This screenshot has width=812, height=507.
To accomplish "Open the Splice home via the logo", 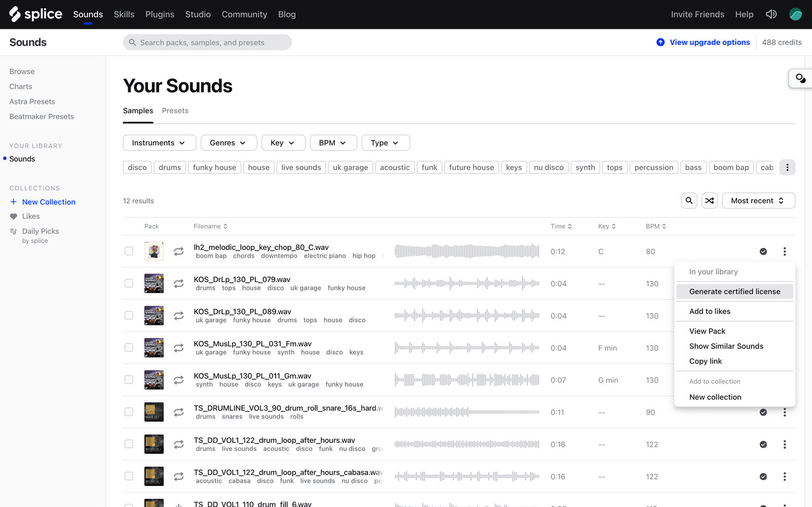I will click(x=35, y=14).
